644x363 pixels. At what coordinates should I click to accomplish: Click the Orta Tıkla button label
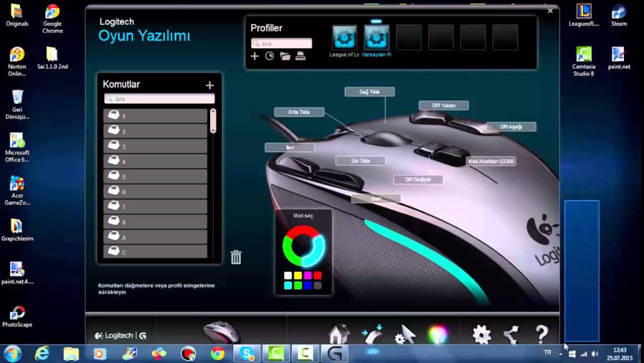299,112
